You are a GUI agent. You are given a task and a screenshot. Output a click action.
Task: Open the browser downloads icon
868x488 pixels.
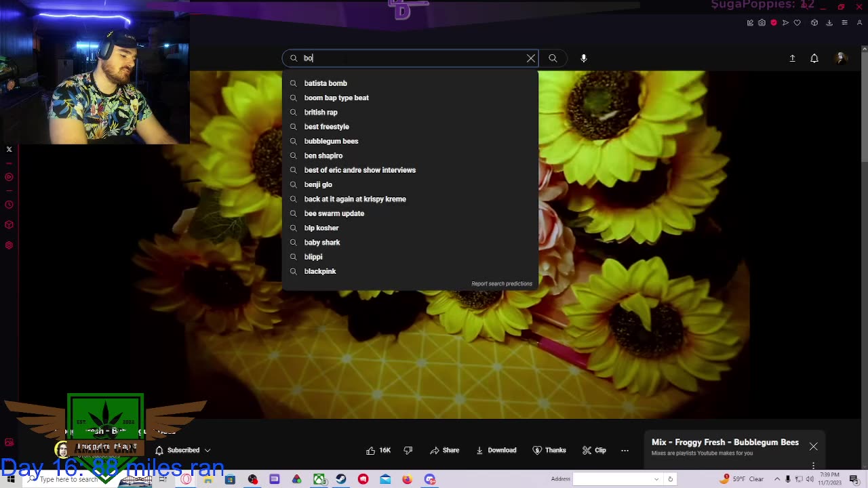coord(829,22)
